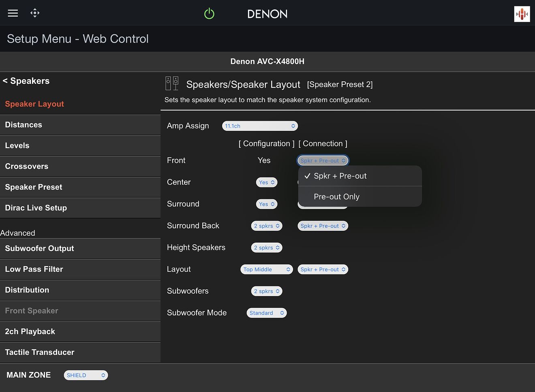This screenshot has height=392, width=535.
Task: Open the Distances settings page
Action: (x=24, y=125)
